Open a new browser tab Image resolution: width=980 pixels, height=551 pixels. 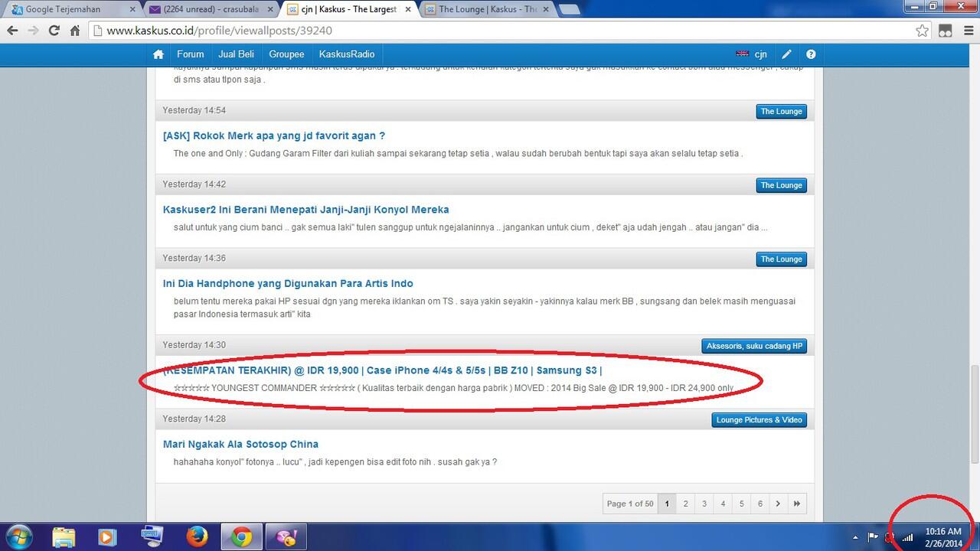(x=568, y=10)
